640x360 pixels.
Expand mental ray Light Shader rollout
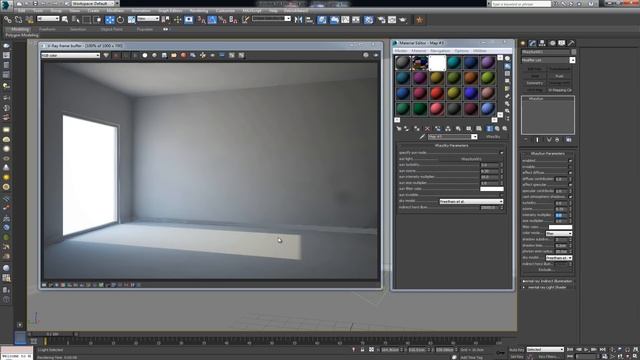pos(547,287)
